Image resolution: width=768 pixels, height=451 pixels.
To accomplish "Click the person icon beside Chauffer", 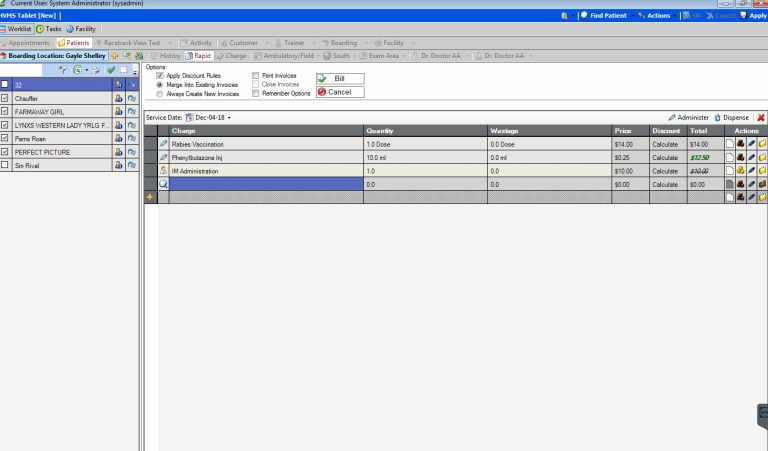I will [119, 98].
